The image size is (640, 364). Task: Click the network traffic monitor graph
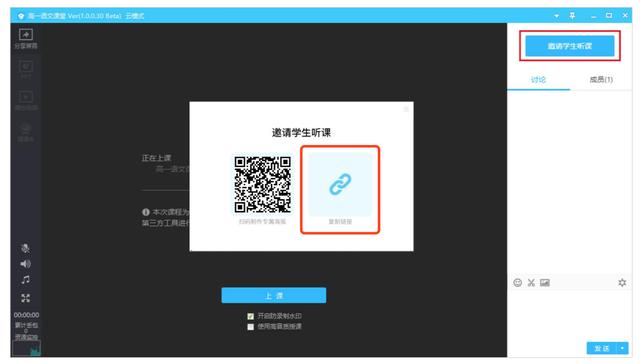click(x=27, y=349)
